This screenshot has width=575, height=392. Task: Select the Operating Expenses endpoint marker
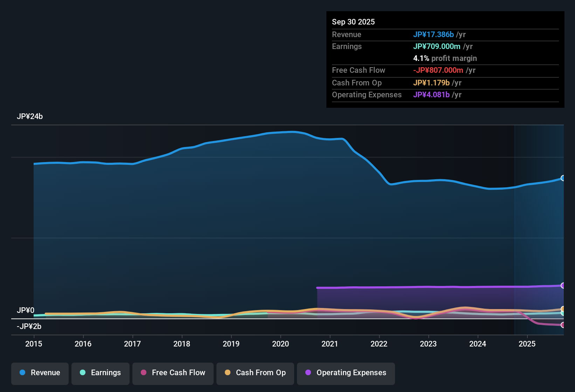point(563,285)
